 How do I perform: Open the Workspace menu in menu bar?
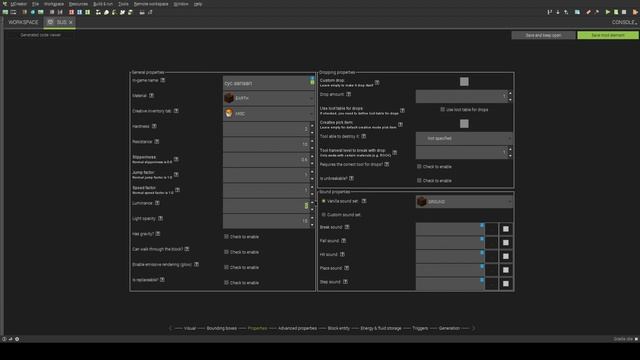tap(54, 4)
